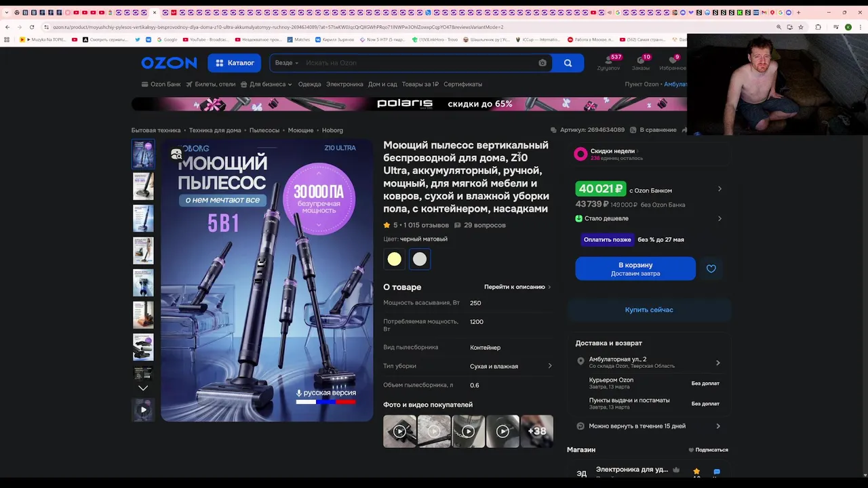Click the Polaris скидки до 65% banner
The width and height of the screenshot is (868, 488).
(x=409, y=104)
